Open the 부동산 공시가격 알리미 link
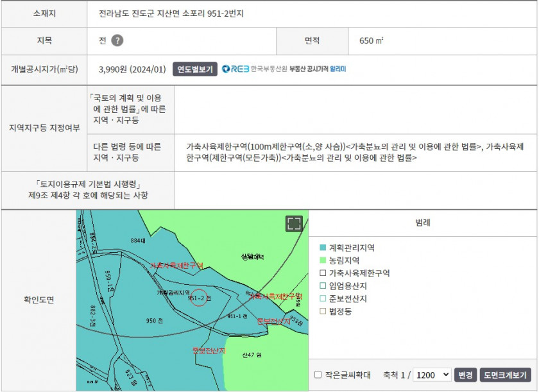The height and width of the screenshot is (392, 539). click(318, 69)
